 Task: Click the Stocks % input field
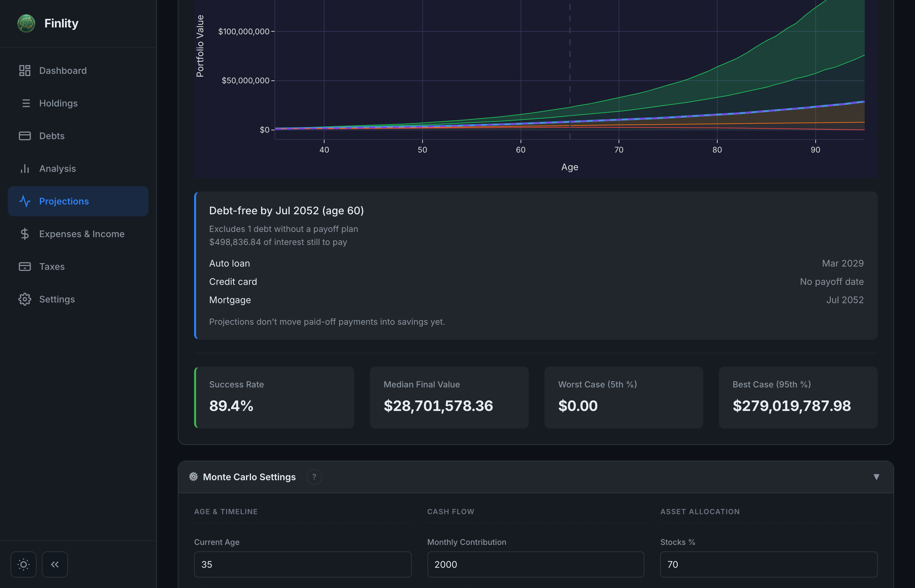[769, 564]
